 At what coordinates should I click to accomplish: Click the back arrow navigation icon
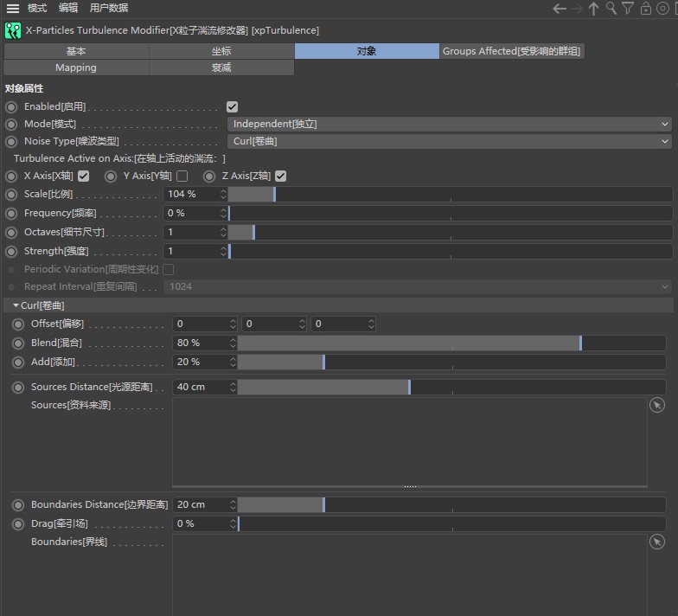tap(560, 9)
